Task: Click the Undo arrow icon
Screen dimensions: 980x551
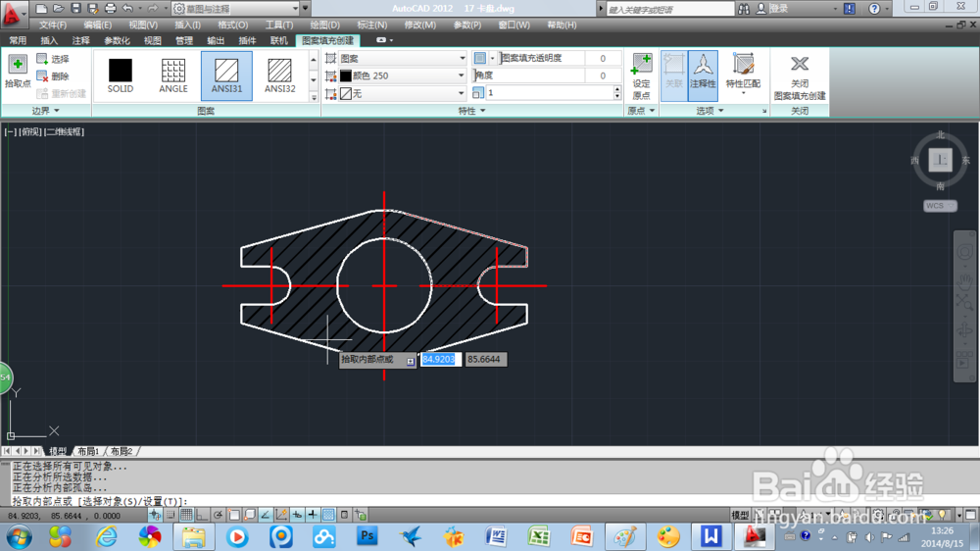Action: tap(127, 8)
